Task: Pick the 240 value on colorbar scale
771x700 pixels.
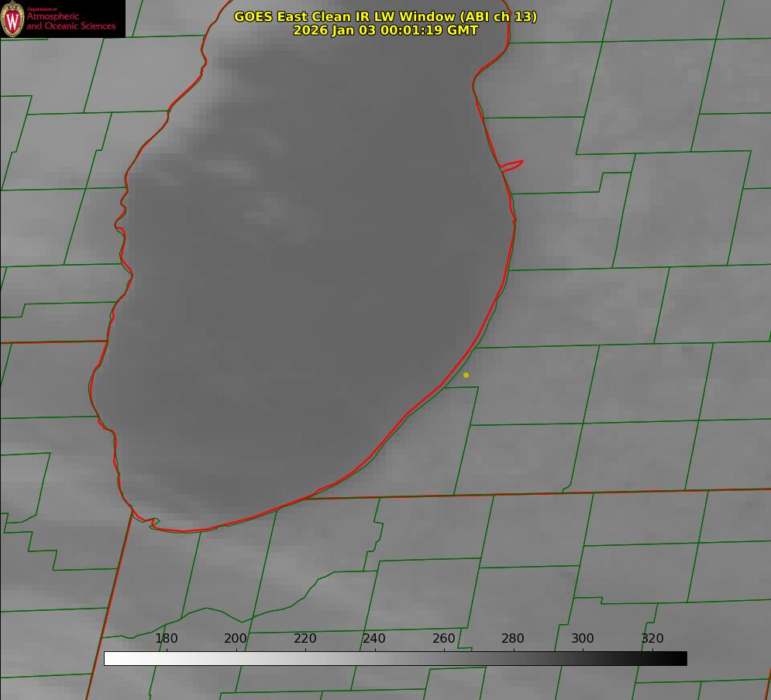Action: (374, 639)
